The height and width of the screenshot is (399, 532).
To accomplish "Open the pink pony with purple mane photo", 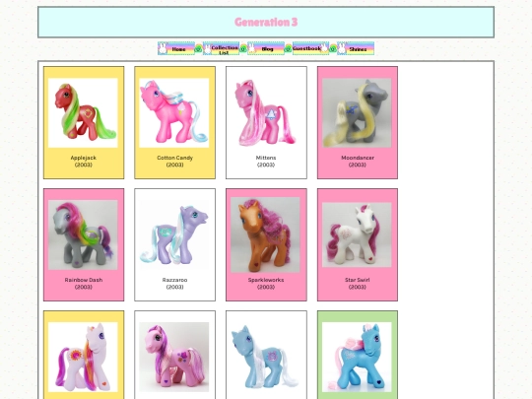I will click(x=174, y=357).
